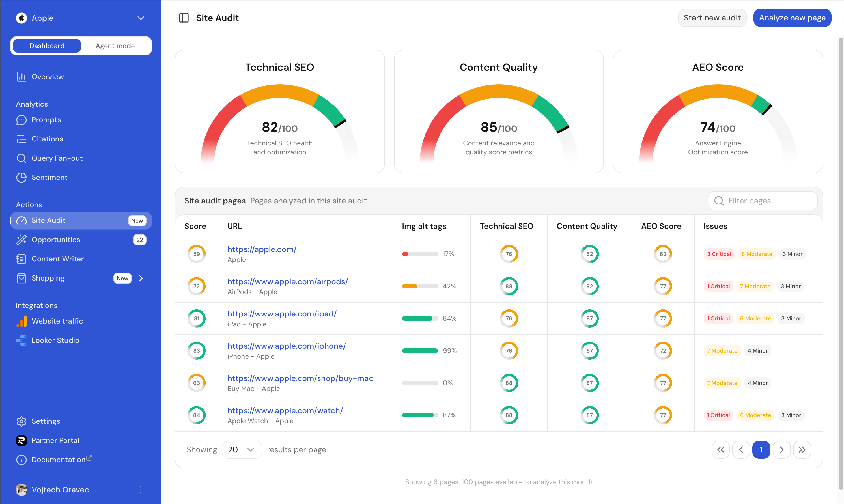844x504 pixels.
Task: Click the Sentiment pie chart icon
Action: pos(21,177)
